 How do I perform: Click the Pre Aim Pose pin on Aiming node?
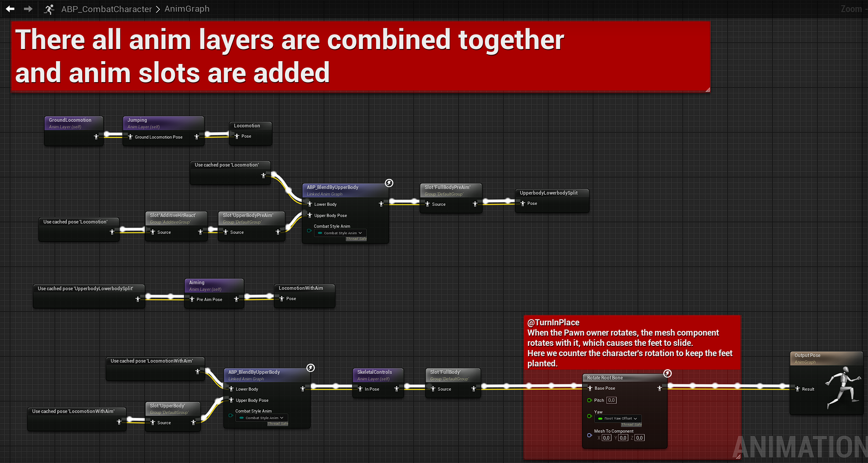click(192, 299)
